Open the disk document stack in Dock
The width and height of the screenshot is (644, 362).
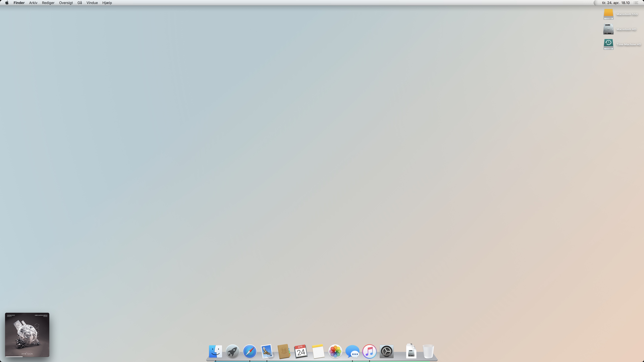tap(411, 351)
